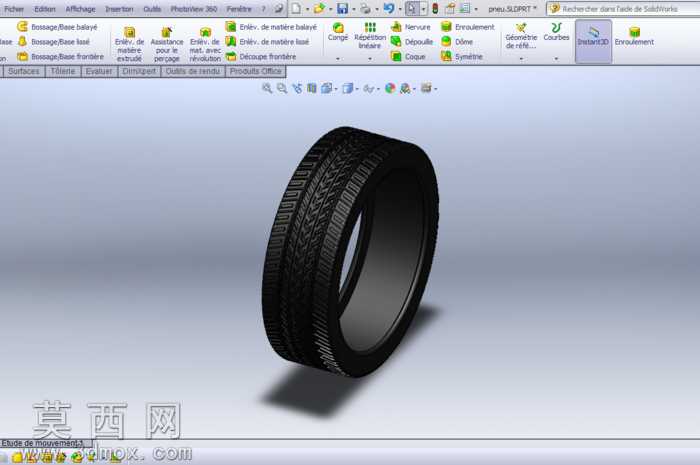Open the Affichage menu

point(80,9)
